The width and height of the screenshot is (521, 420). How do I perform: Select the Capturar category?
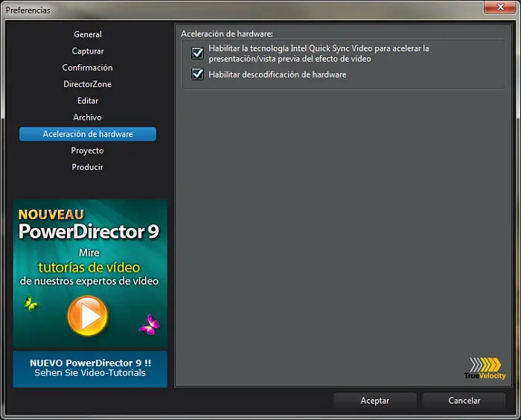[88, 51]
